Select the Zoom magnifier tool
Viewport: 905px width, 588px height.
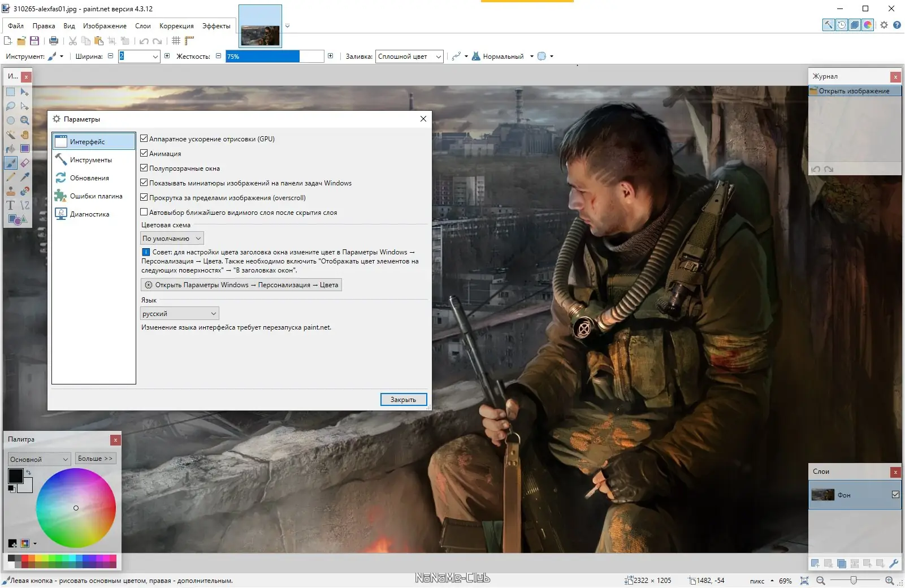tap(25, 120)
